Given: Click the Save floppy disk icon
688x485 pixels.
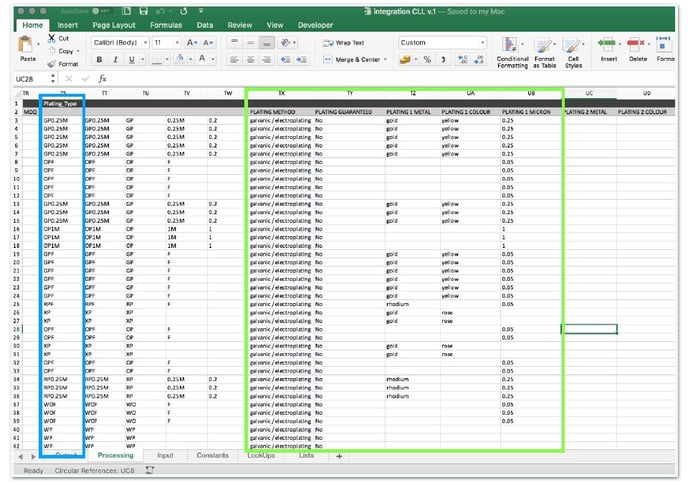Looking at the screenshot, I should coord(143,11).
